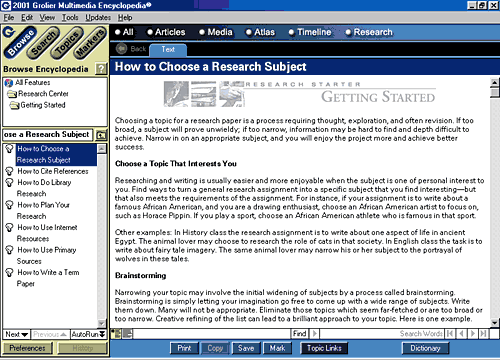Screen dimensions: 500x360
Task: Click the up-level folder icon beside the title field
Action: click(101, 135)
